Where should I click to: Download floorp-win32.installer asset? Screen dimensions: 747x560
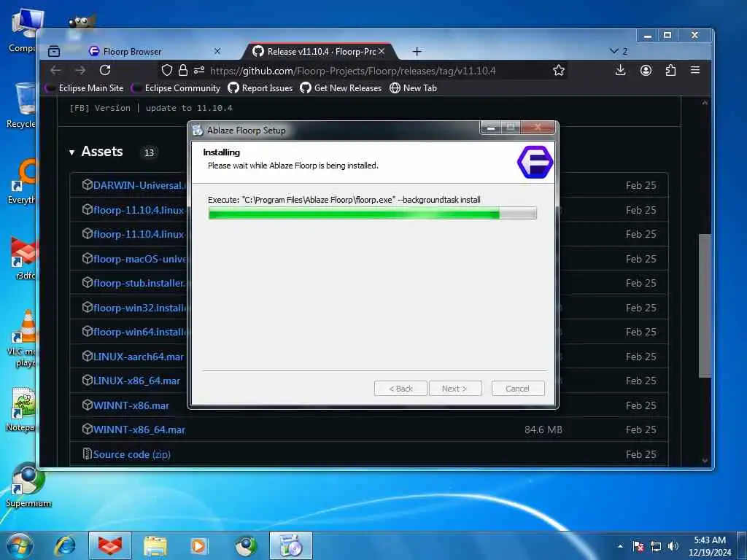(x=139, y=308)
